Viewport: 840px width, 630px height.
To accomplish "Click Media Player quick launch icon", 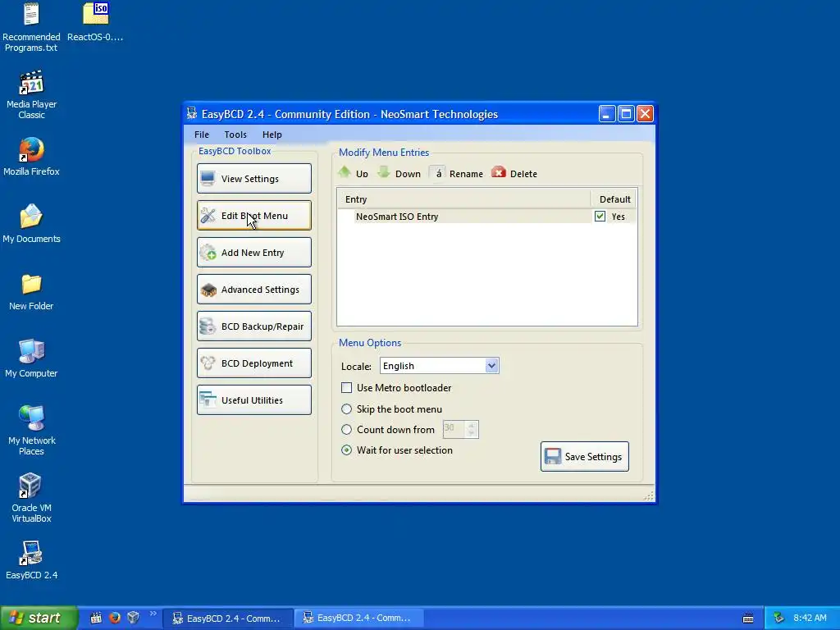I will [x=96, y=618].
